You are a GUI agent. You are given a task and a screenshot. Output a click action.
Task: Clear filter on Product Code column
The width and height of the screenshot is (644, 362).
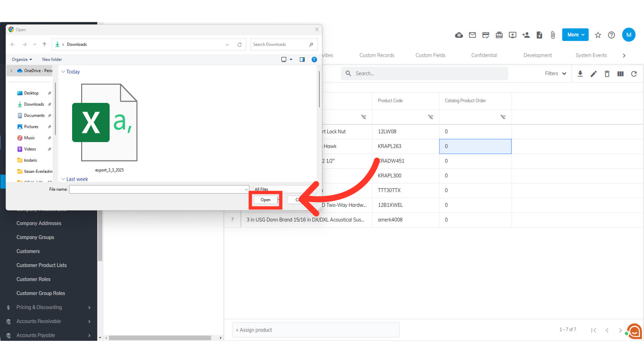pos(431,117)
